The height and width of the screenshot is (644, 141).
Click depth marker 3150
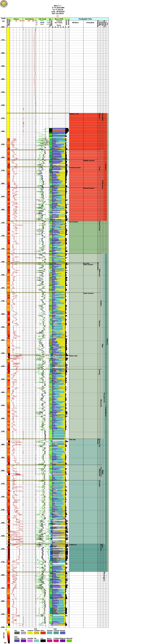click(3, 222)
